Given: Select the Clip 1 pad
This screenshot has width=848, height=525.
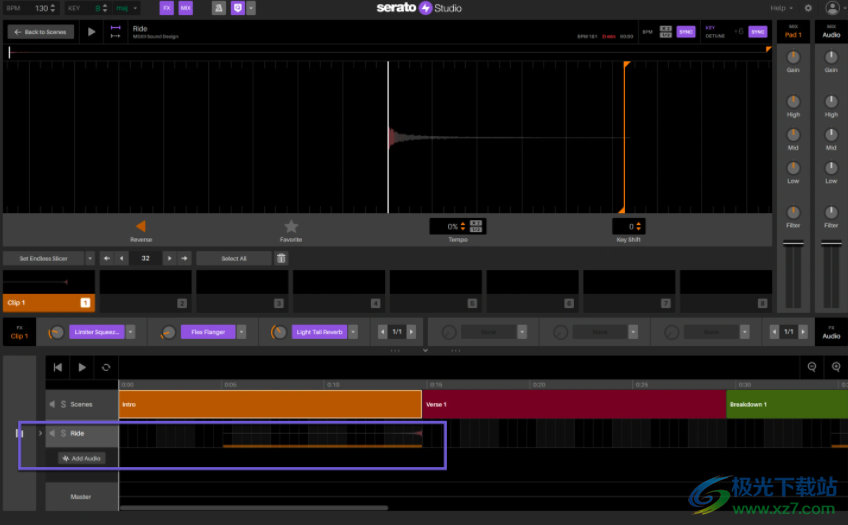Looking at the screenshot, I should 49,291.
